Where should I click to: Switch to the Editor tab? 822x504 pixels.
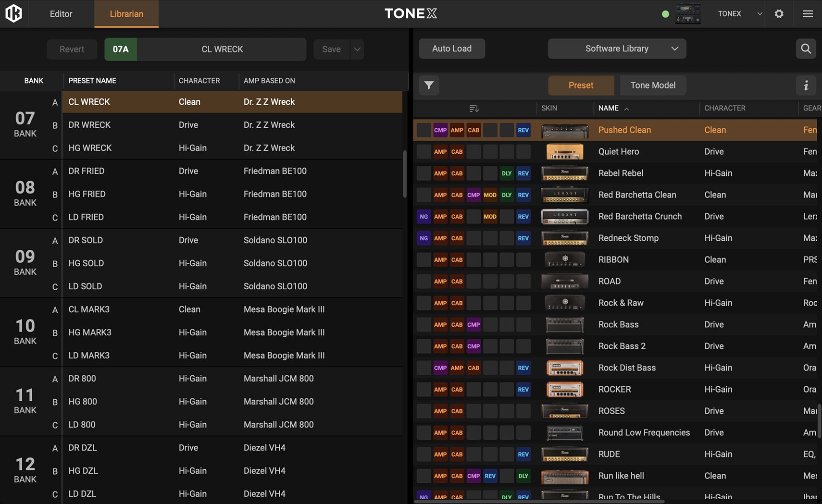click(x=61, y=13)
